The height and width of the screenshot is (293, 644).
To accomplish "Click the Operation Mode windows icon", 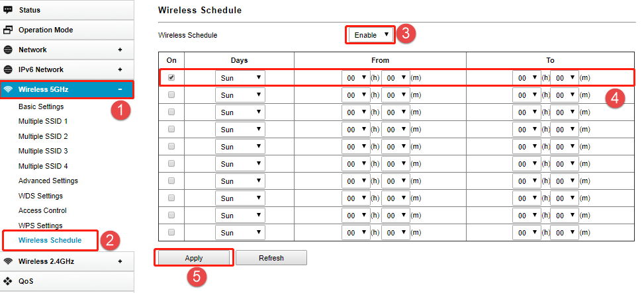I will 8,30.
